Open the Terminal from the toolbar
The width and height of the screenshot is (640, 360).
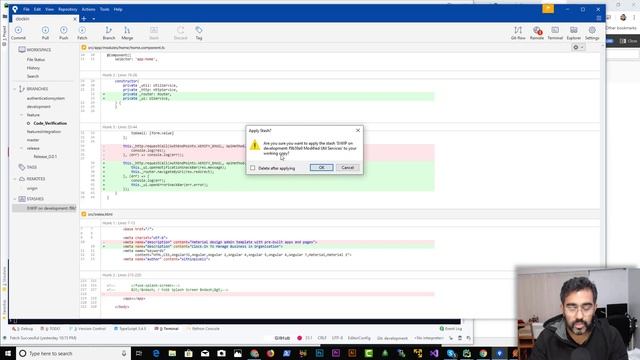(555, 33)
